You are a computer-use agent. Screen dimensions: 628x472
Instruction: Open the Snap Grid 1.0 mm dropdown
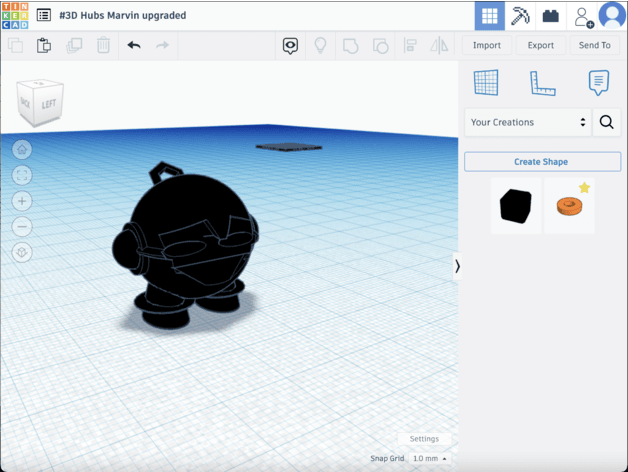tap(429, 458)
